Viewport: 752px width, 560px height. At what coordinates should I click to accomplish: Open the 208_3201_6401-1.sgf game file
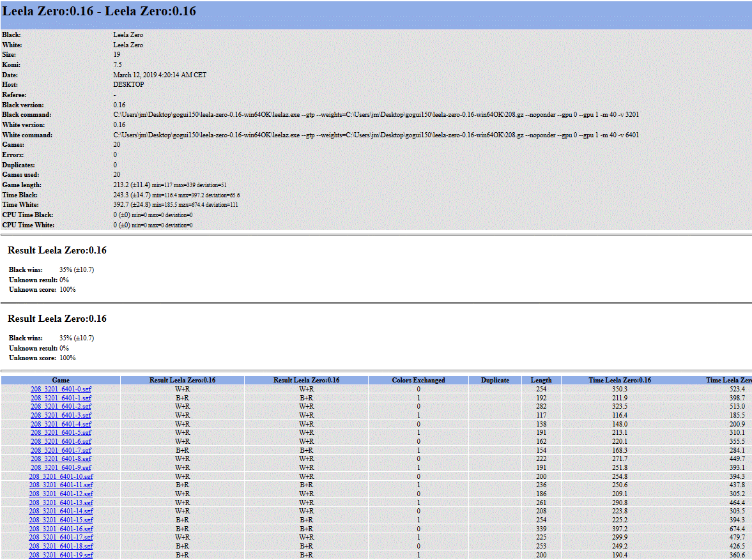coord(61,398)
